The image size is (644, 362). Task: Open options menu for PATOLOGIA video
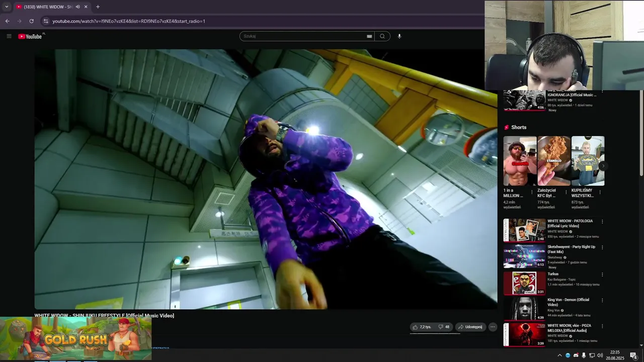click(602, 222)
